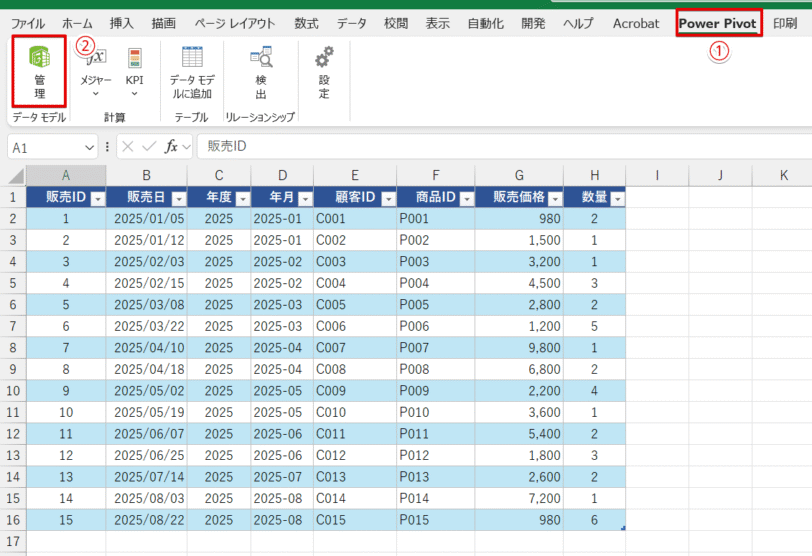Screen dimensions: 812x556
Task: Open the KPI menu
Action: (x=135, y=72)
